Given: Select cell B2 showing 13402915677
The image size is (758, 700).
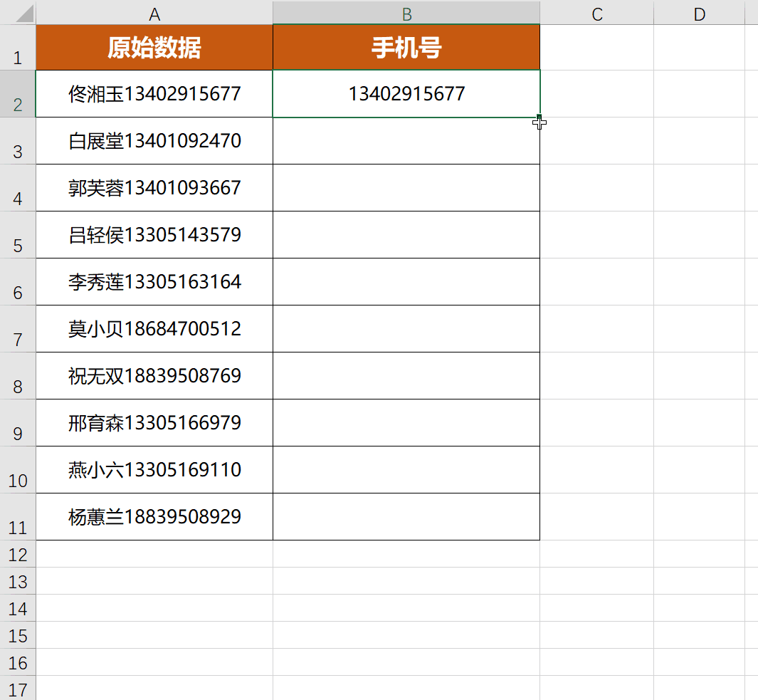Looking at the screenshot, I should pyautogui.click(x=406, y=93).
